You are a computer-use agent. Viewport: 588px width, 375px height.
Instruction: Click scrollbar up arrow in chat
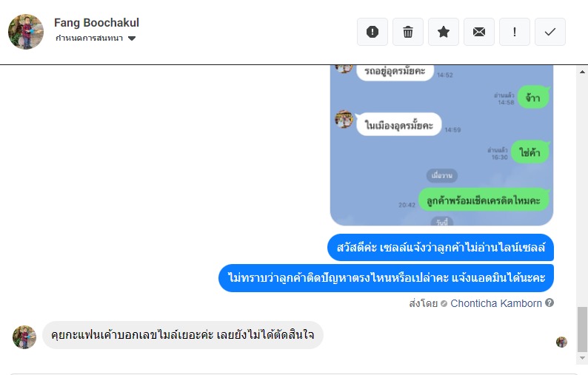click(x=582, y=72)
